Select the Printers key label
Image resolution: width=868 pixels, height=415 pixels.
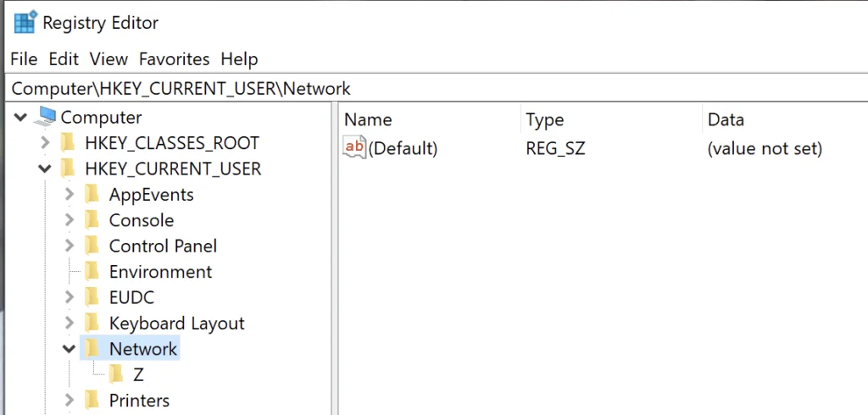(140, 400)
